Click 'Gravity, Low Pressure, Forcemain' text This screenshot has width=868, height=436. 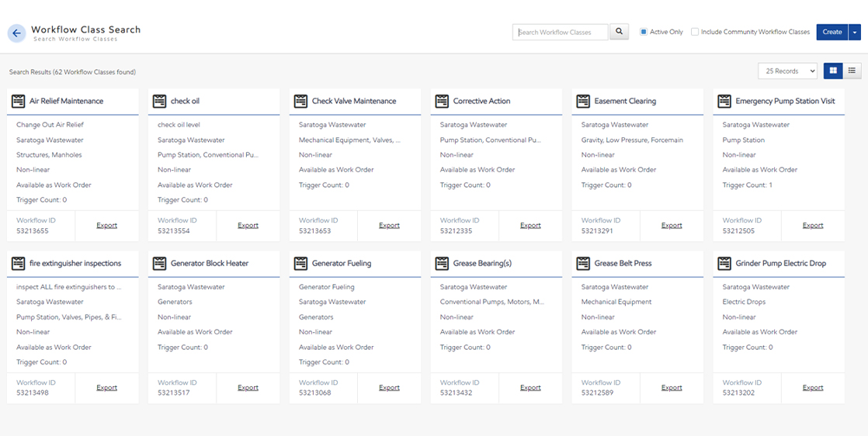632,140
